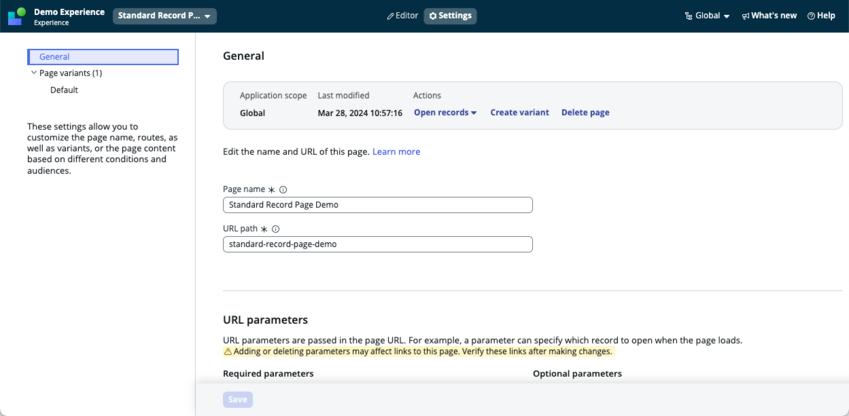Click Delete page action
The width and height of the screenshot is (849, 416).
[585, 113]
